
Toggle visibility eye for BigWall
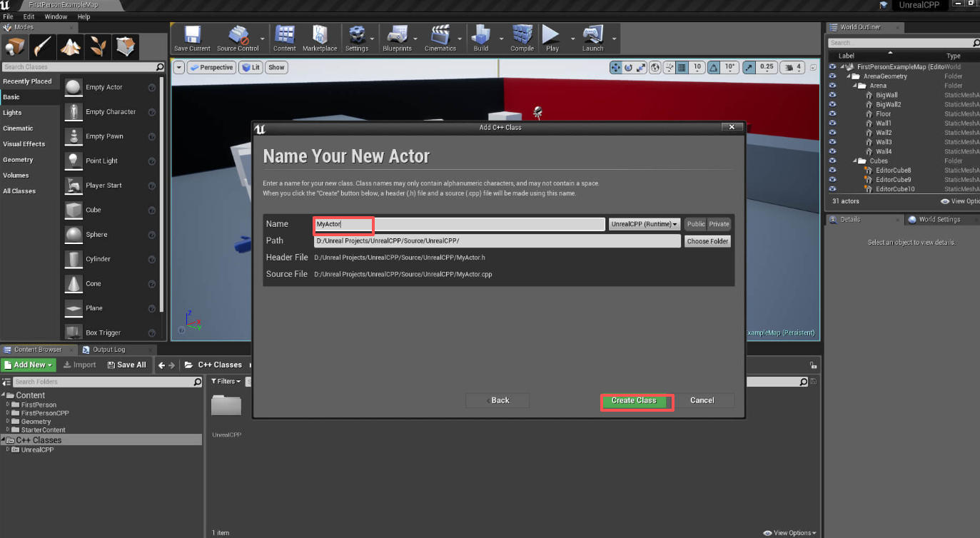[x=832, y=95]
